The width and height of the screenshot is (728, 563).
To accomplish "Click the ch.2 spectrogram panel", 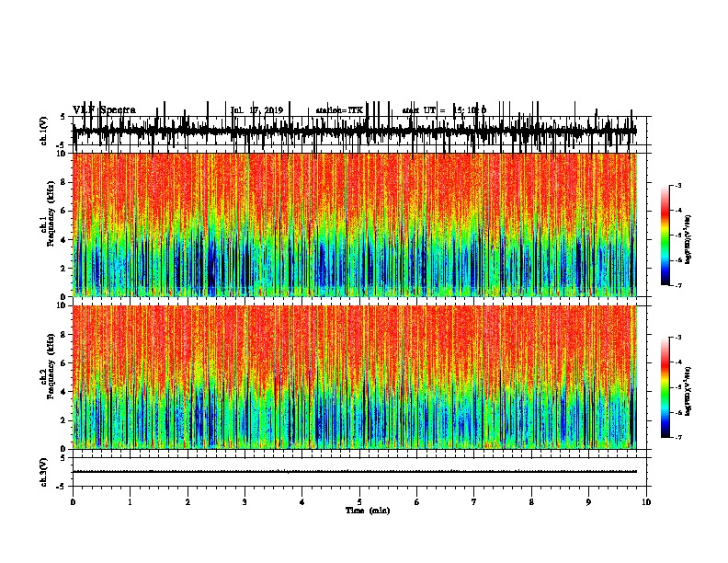I will pyautogui.click(x=355, y=377).
